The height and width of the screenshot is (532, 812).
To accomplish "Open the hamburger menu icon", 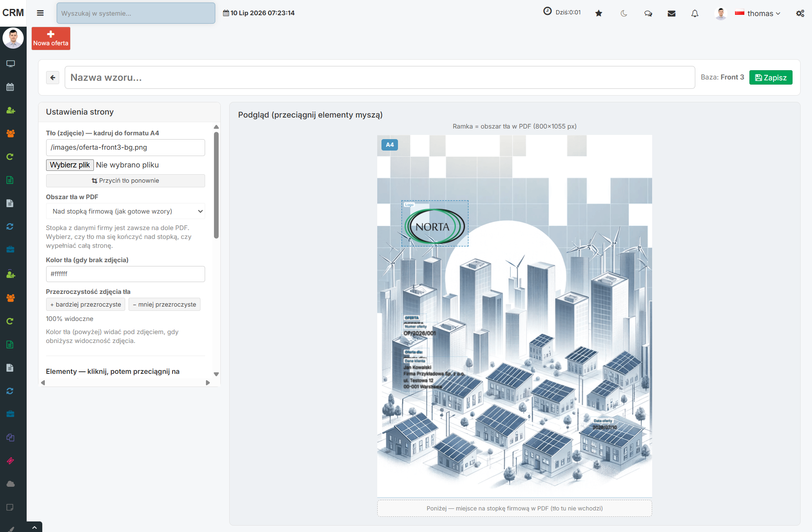I will (40, 13).
